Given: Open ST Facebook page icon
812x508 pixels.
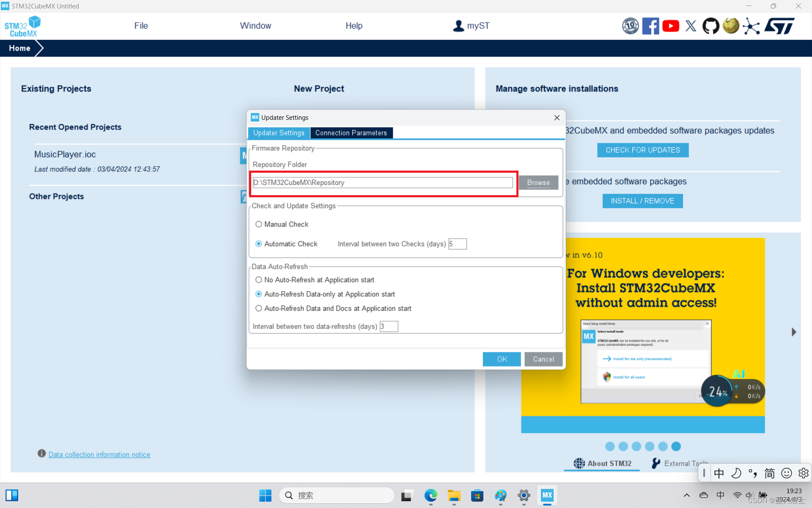Looking at the screenshot, I should tap(650, 26).
